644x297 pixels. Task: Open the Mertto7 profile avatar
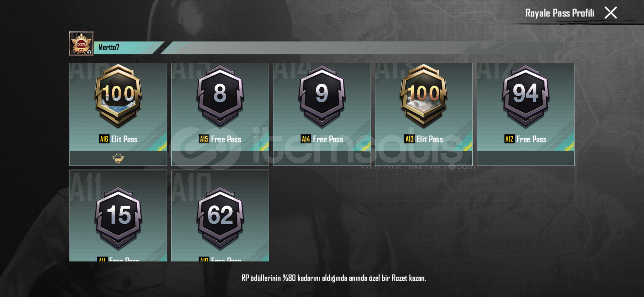click(x=81, y=43)
